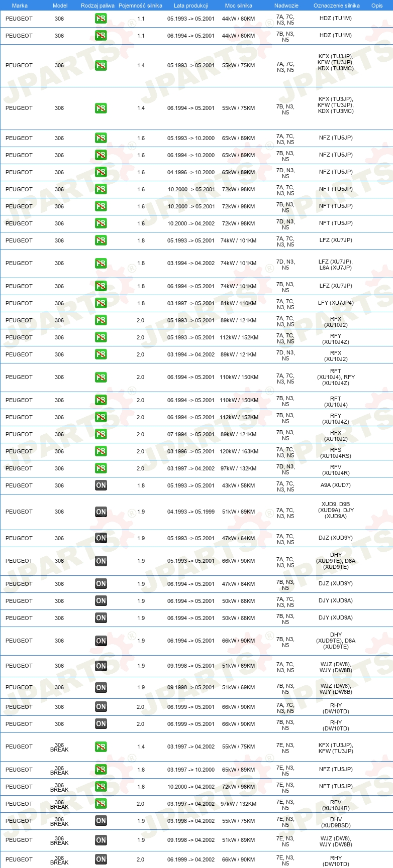Click the 43kW / 58KM power cell
Viewport: 393px width, 868px height.
(x=239, y=485)
